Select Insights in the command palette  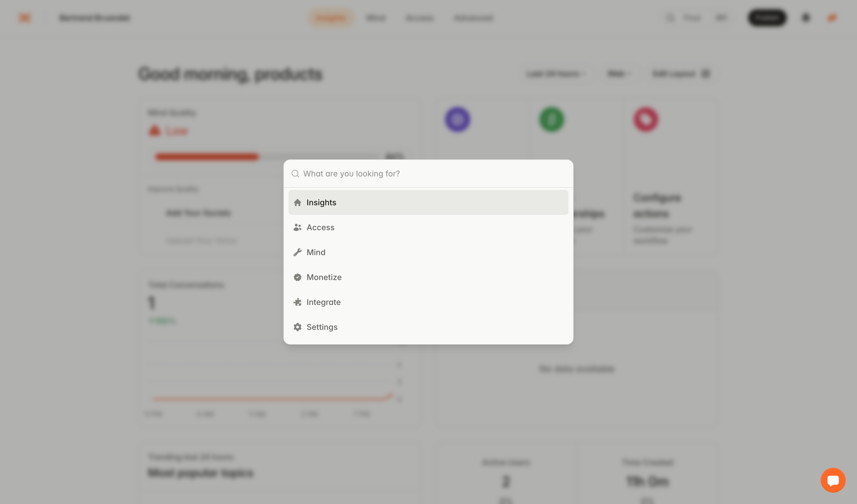pos(428,202)
